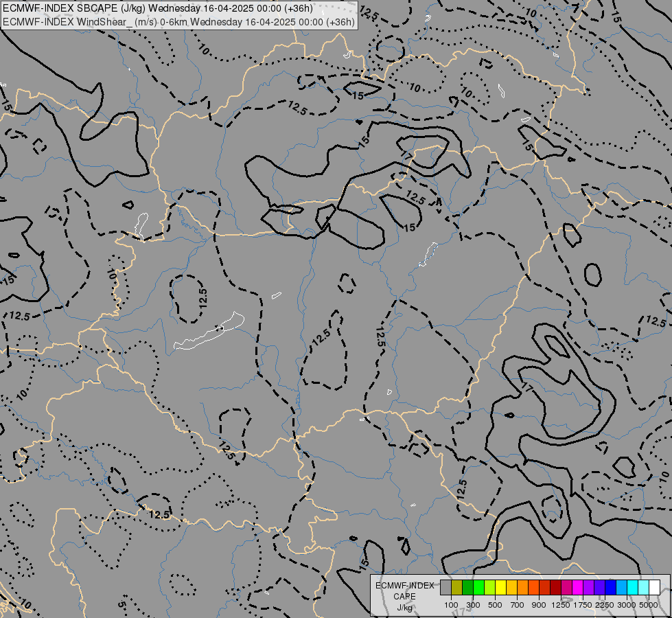Viewport: 672px width, 618px height.
Task: Click the bright magenta legend swatch
Action: coord(578,588)
